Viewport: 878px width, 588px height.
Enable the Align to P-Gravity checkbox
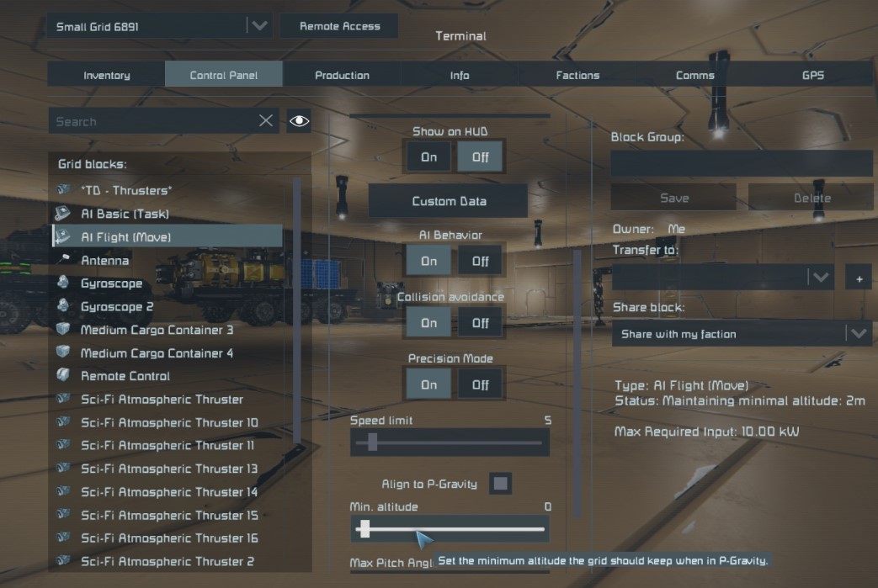pos(501,484)
